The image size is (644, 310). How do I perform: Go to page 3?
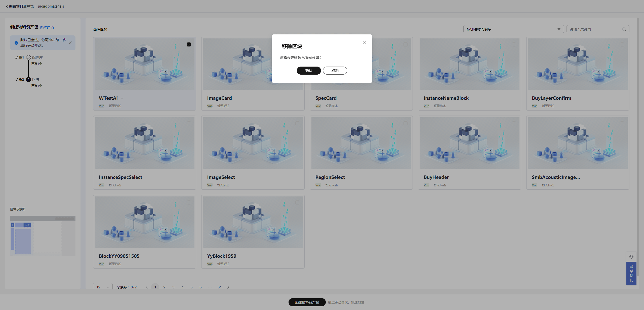[x=173, y=287]
